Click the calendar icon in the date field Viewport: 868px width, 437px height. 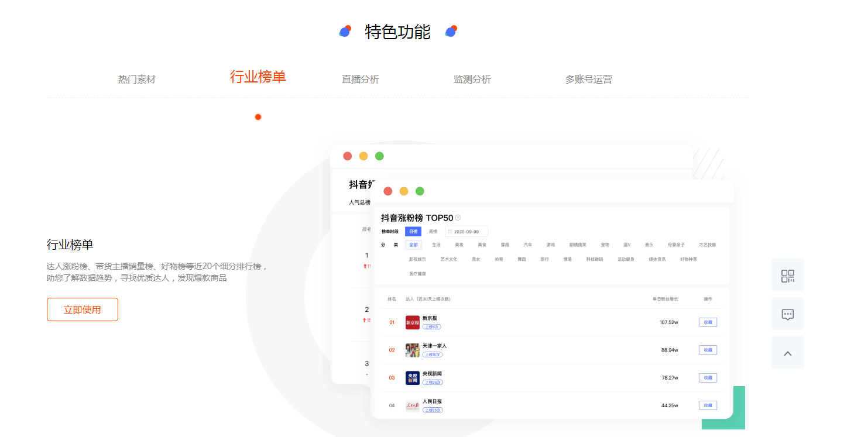tap(450, 232)
